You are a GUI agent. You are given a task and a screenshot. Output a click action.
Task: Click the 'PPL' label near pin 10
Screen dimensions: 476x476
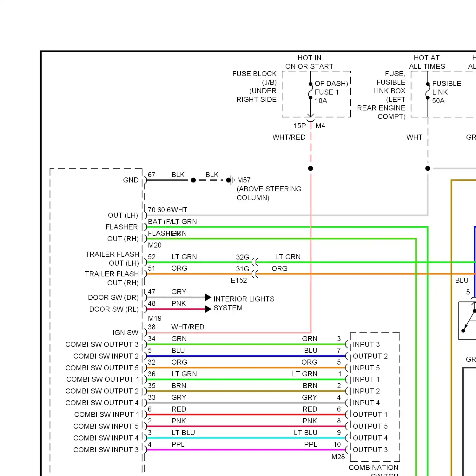pos(311,444)
